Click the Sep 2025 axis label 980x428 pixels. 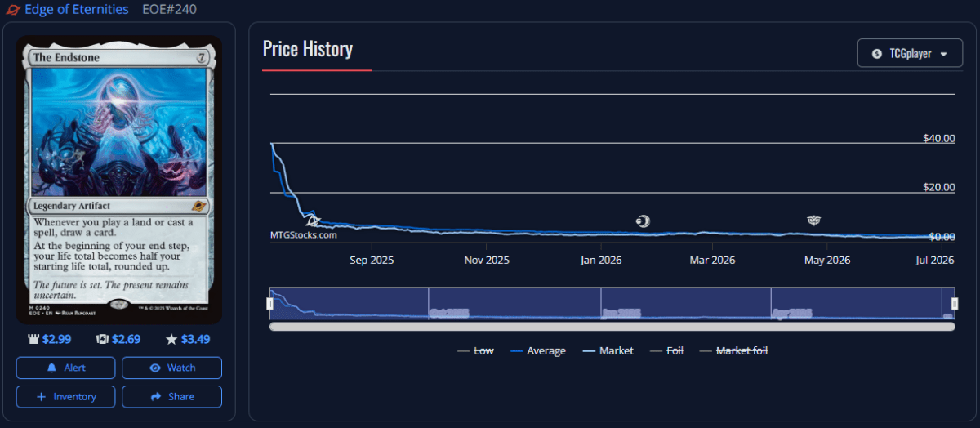coord(372,261)
